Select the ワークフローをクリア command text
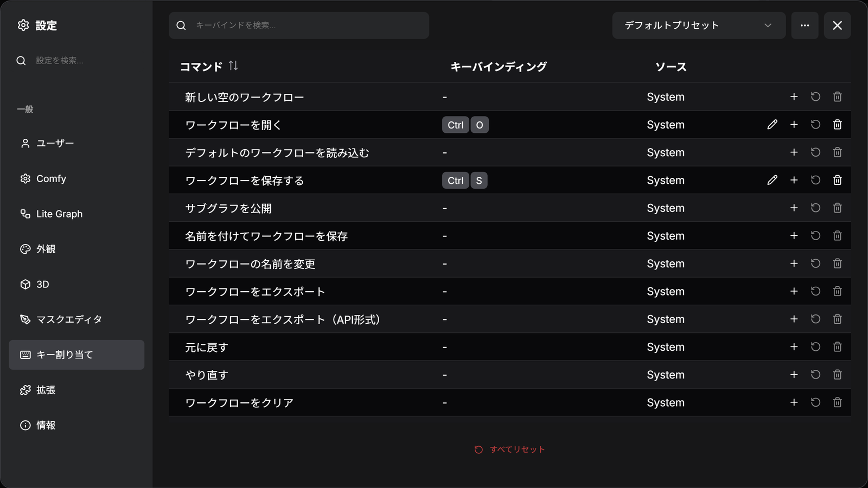This screenshot has height=488, width=868. pos(239,403)
